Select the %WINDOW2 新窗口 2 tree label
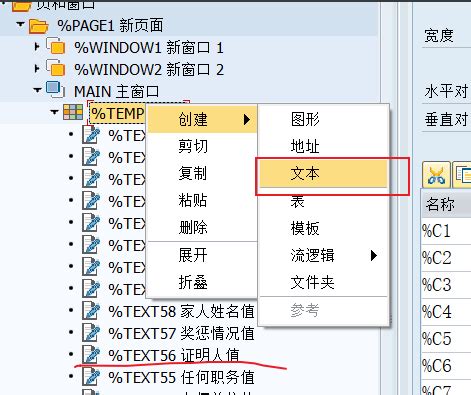 (x=149, y=70)
